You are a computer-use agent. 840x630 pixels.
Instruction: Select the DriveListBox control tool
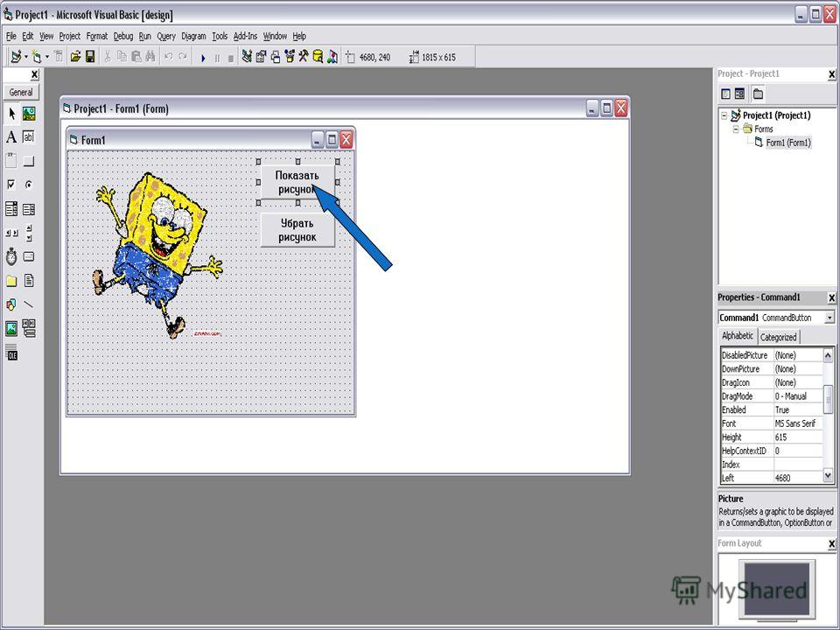(29, 257)
